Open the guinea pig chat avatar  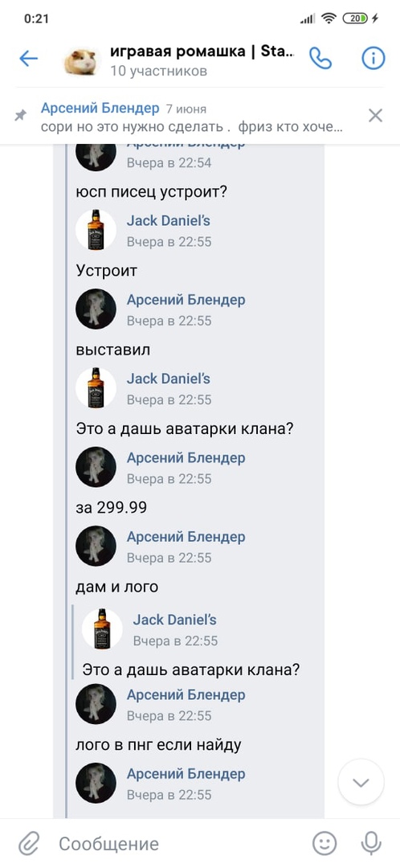(x=83, y=60)
